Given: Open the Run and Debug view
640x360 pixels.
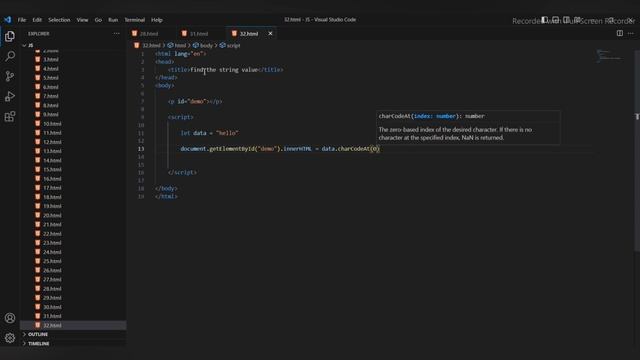Looking at the screenshot, I should point(10,96).
